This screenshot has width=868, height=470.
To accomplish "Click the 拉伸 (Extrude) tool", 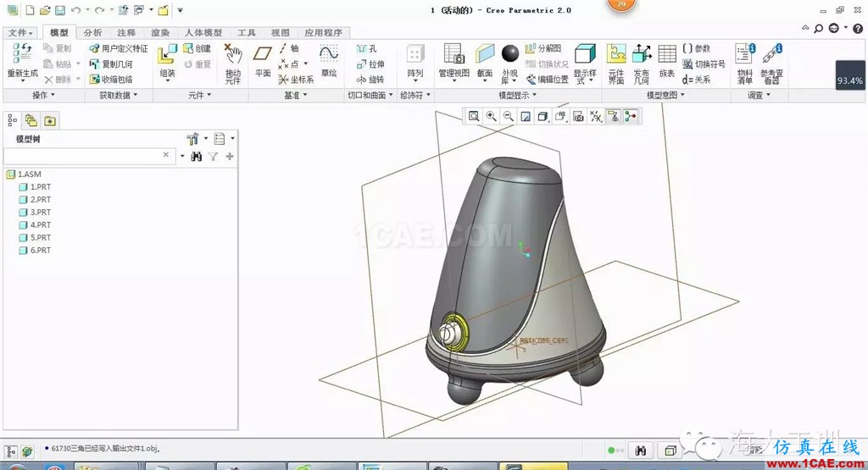I will pyautogui.click(x=370, y=64).
